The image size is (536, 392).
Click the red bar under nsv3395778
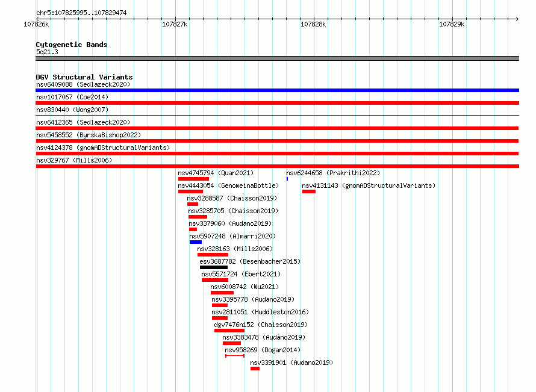click(220, 305)
